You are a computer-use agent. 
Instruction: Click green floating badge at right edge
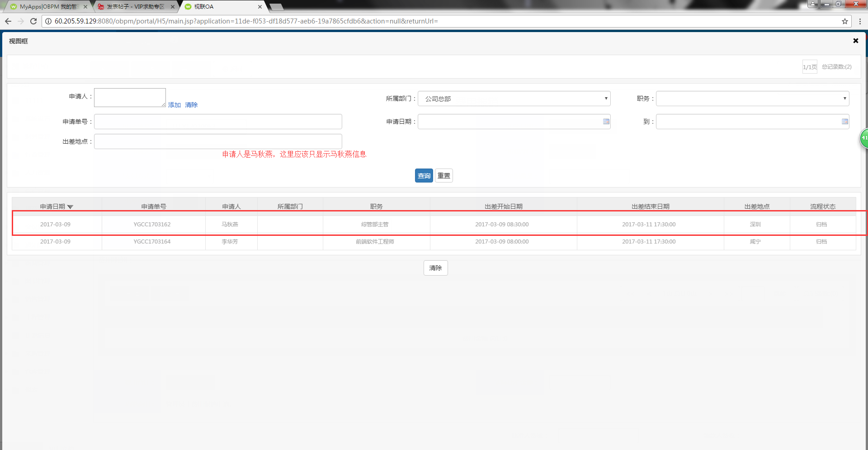pyautogui.click(x=864, y=138)
